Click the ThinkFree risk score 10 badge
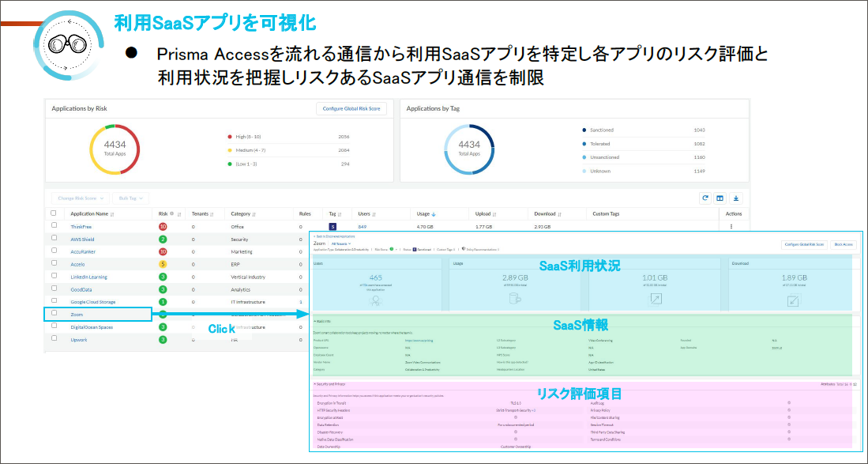The width and height of the screenshot is (868, 464). coord(163,226)
